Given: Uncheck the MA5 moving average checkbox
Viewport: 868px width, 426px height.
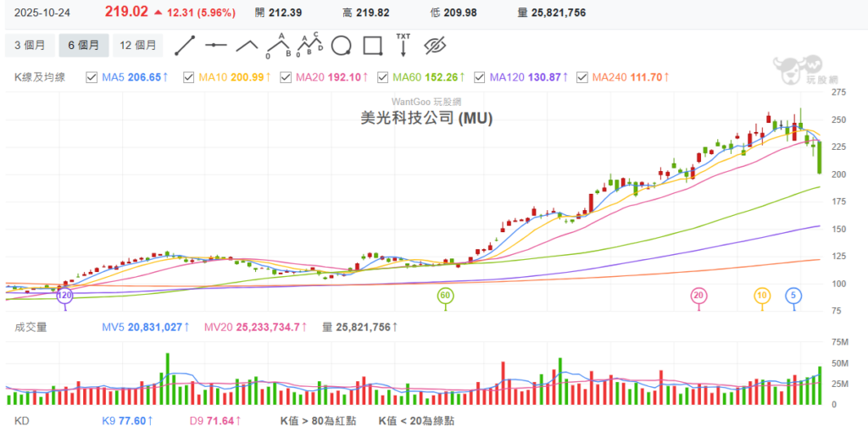Looking at the screenshot, I should (x=92, y=77).
